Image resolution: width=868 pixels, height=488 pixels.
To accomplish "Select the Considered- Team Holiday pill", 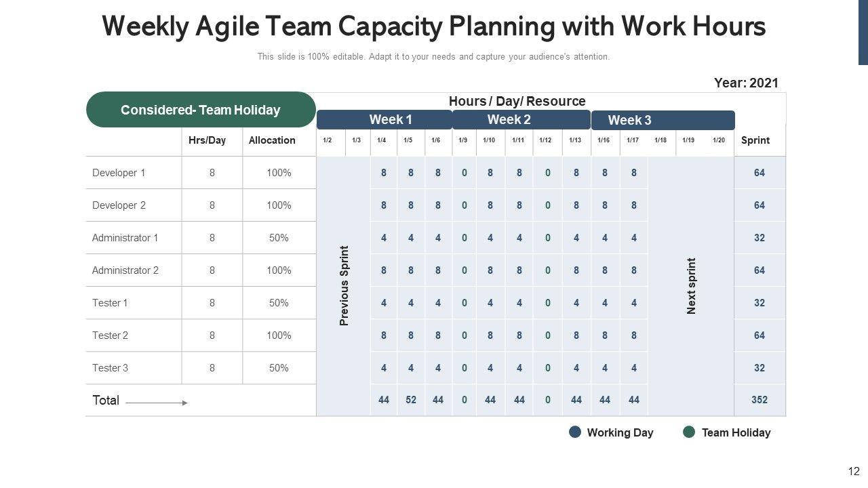I will [x=201, y=110].
